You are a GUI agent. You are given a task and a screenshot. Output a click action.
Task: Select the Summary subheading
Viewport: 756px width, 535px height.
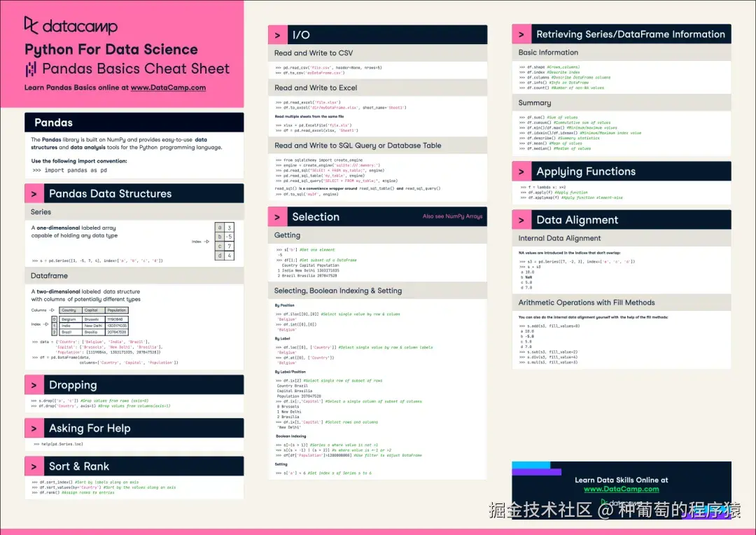(x=535, y=103)
